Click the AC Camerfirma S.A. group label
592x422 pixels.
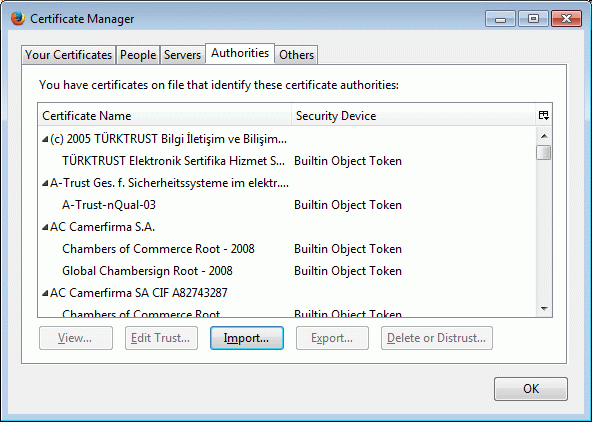(102, 227)
